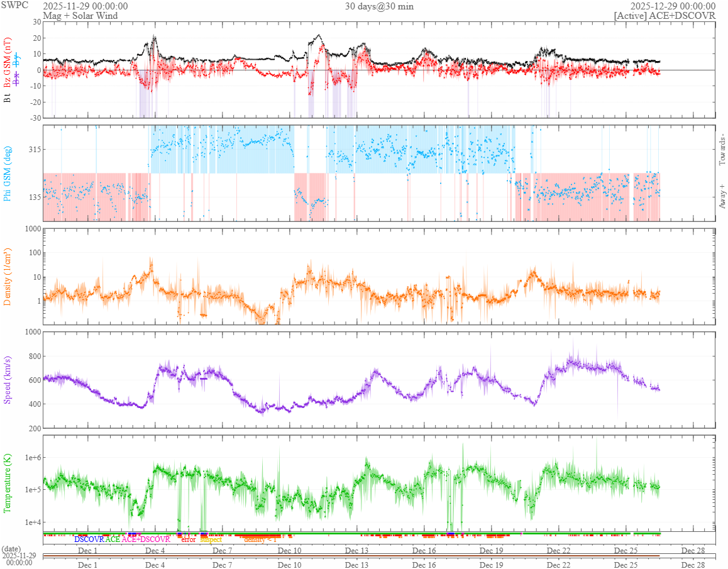Click the Towards - sector label
The height and width of the screenshot is (569, 728).
[x=722, y=150]
